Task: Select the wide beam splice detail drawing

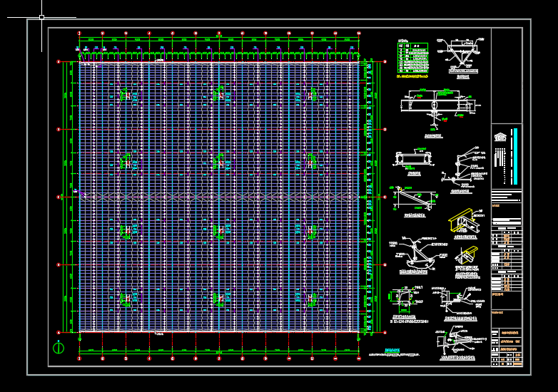Action: tap(435, 105)
